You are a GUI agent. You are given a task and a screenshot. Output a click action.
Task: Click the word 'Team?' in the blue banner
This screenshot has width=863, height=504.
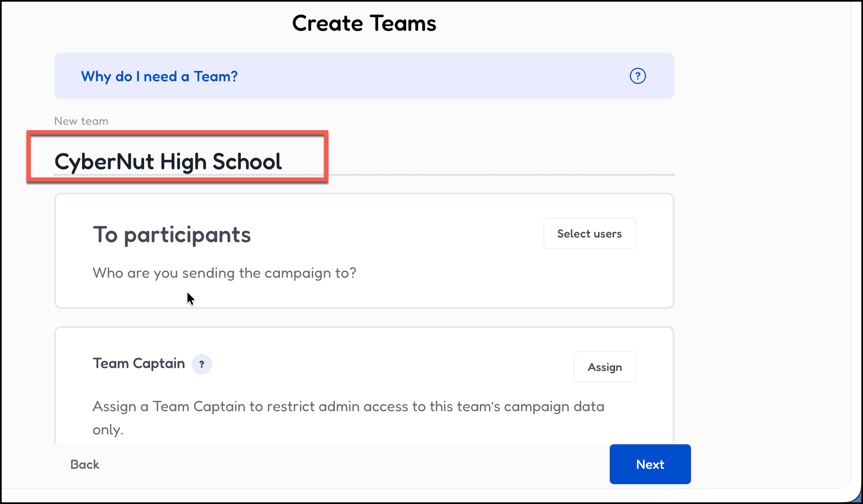216,77
